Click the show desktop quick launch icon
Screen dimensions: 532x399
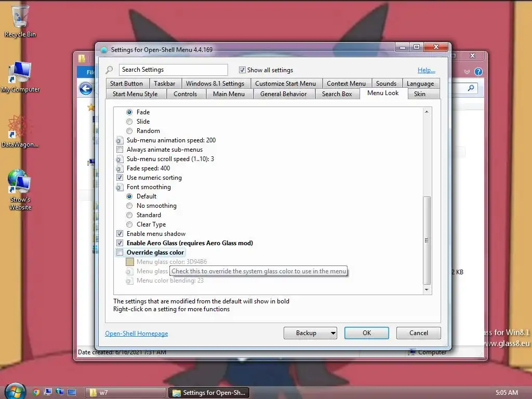(72, 392)
